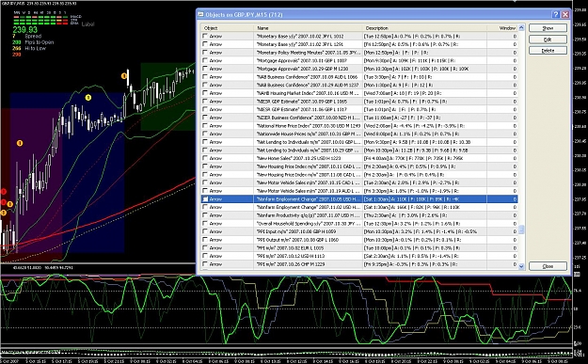The height and width of the screenshot is (364, 588).
Task: Click the Delete button
Action: click(548, 51)
